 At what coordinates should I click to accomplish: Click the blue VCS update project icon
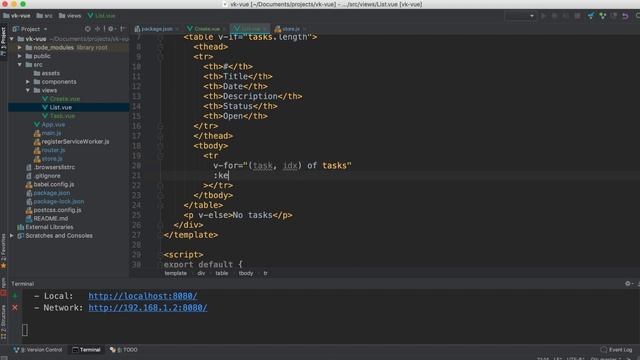[x=591, y=16]
